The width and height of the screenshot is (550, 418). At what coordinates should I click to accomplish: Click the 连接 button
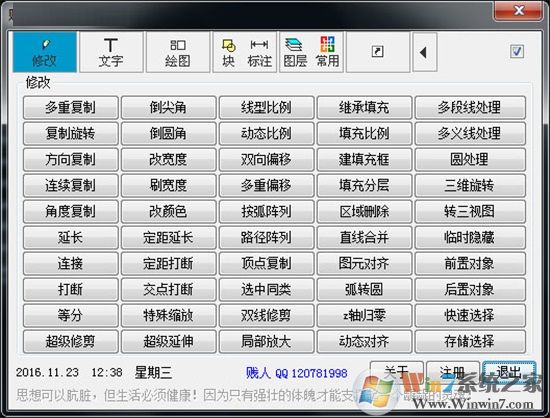pos(71,263)
